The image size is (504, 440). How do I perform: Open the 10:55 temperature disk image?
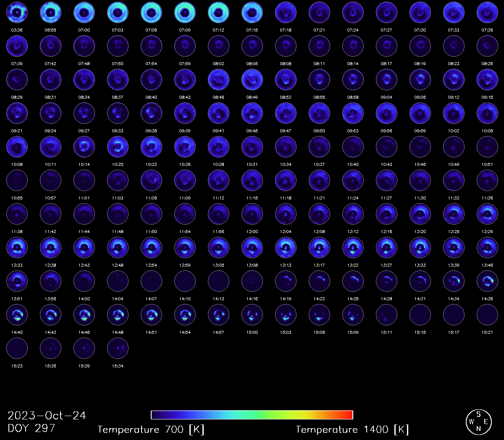pyautogui.click(x=17, y=181)
